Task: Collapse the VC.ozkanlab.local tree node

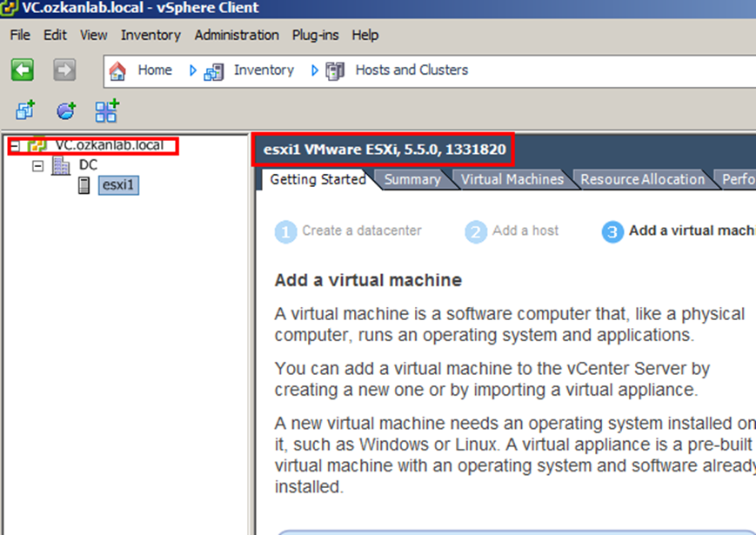Action: [16, 145]
